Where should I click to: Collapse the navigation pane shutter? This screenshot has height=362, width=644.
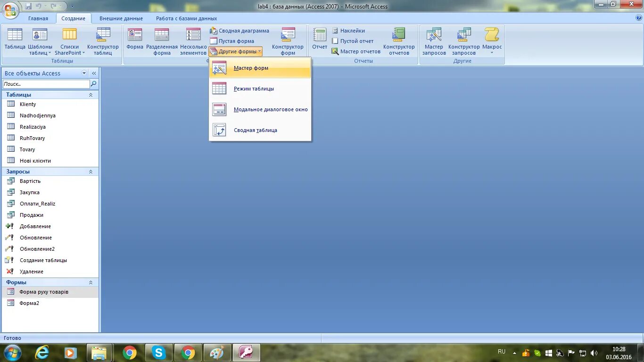[94, 73]
